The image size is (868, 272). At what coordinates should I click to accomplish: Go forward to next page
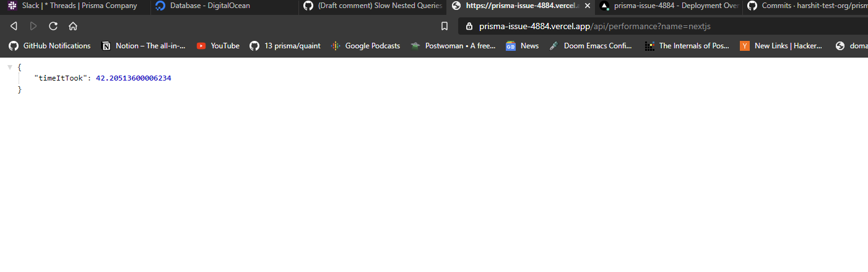click(x=33, y=26)
